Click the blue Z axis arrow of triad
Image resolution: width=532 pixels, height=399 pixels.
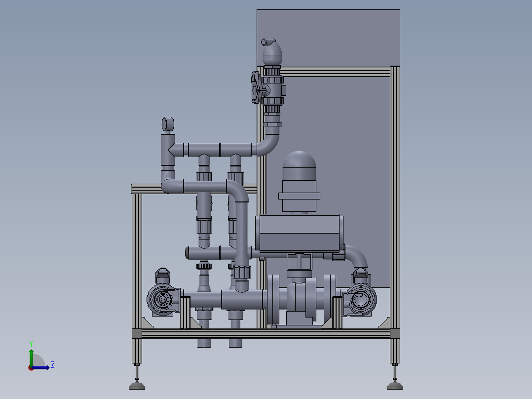pos(40,367)
